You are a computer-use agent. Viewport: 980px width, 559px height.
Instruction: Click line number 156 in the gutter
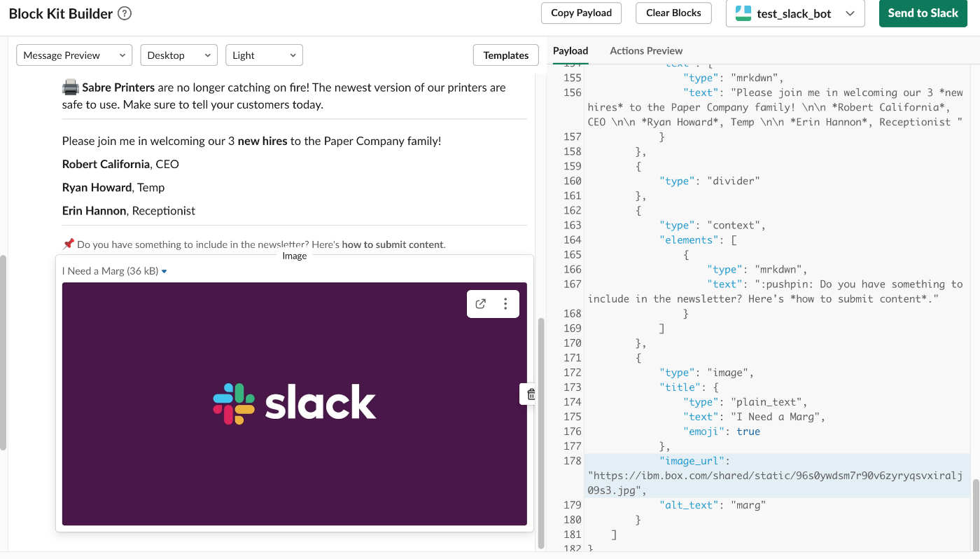click(572, 92)
